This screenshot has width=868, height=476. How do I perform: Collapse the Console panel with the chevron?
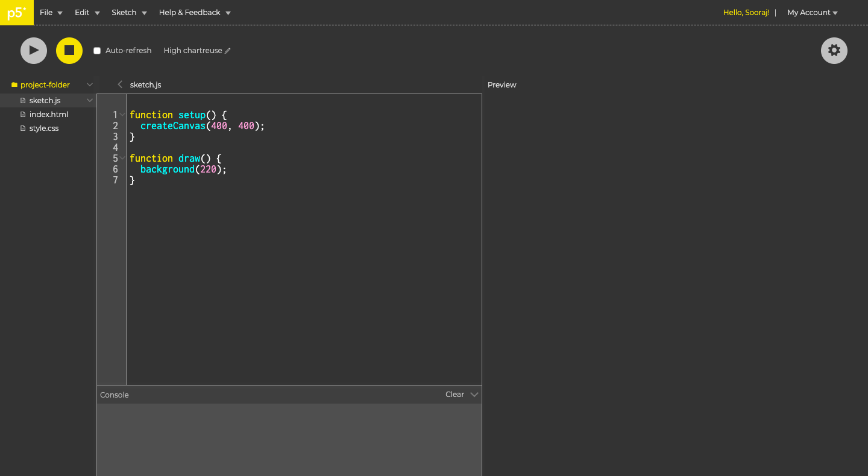[x=474, y=395]
